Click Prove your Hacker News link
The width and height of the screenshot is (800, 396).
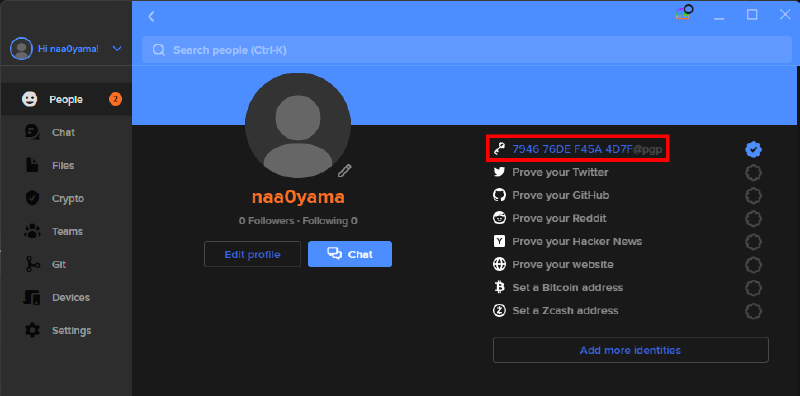click(x=577, y=241)
